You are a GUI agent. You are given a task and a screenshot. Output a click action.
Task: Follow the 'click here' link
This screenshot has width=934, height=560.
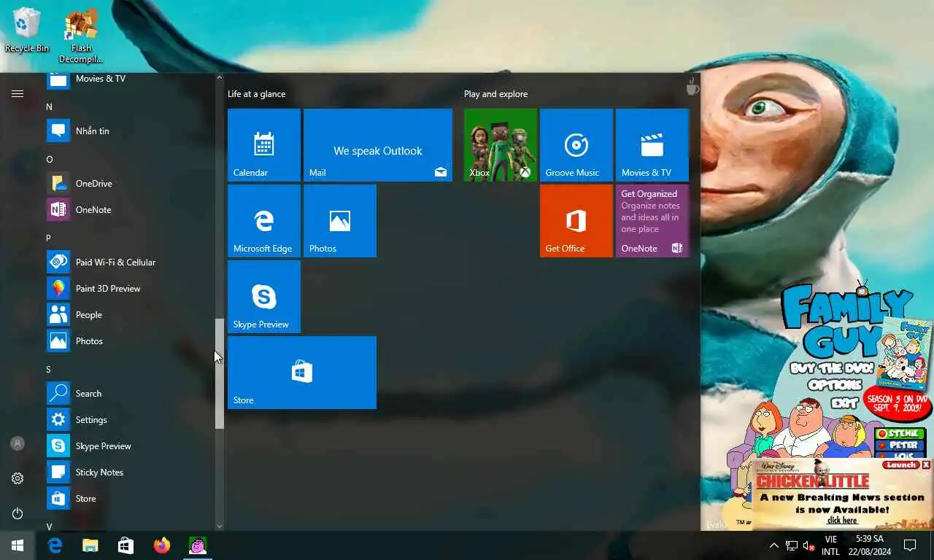[x=842, y=520]
